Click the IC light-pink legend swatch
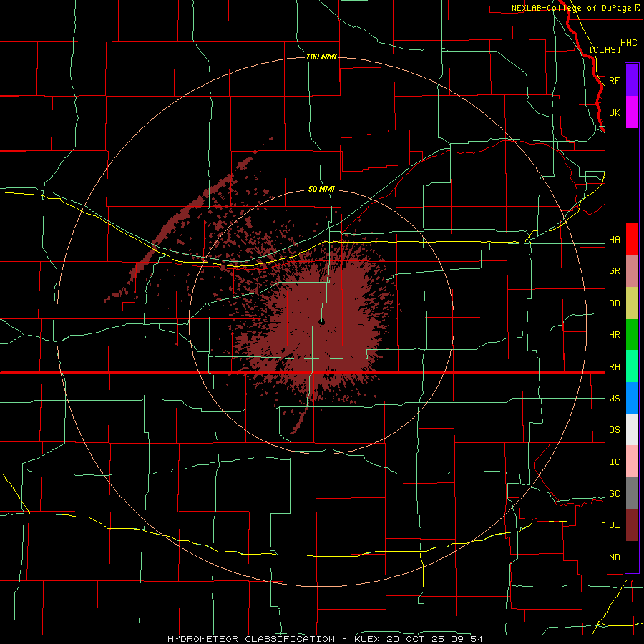 pos(632,462)
